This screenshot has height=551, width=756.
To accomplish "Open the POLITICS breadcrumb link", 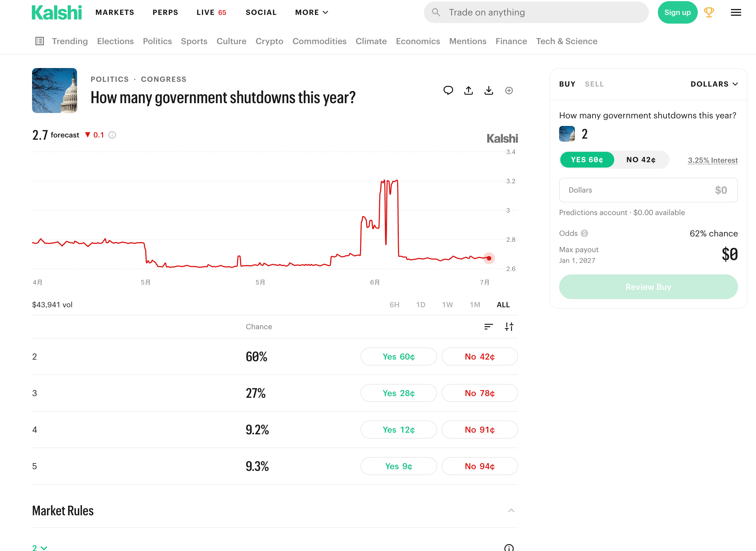I will coord(110,79).
